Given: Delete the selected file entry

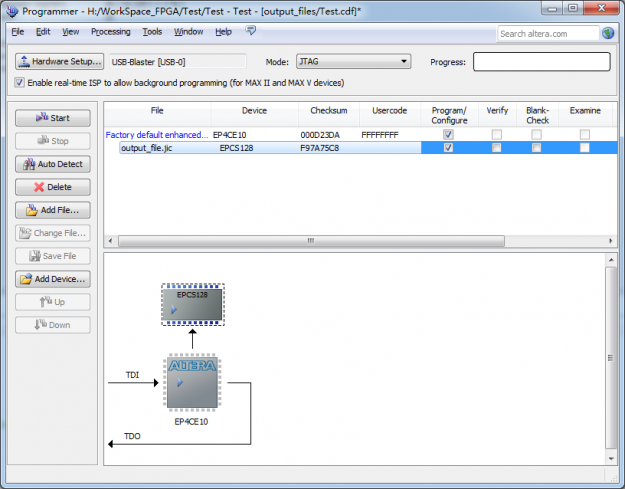Looking at the screenshot, I should (x=53, y=187).
